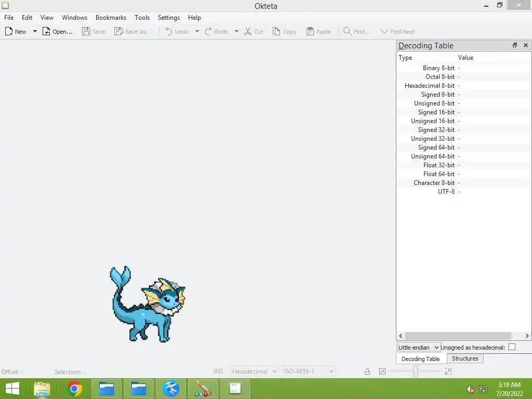
Task: Click the Cut scissors icon
Action: point(248,32)
